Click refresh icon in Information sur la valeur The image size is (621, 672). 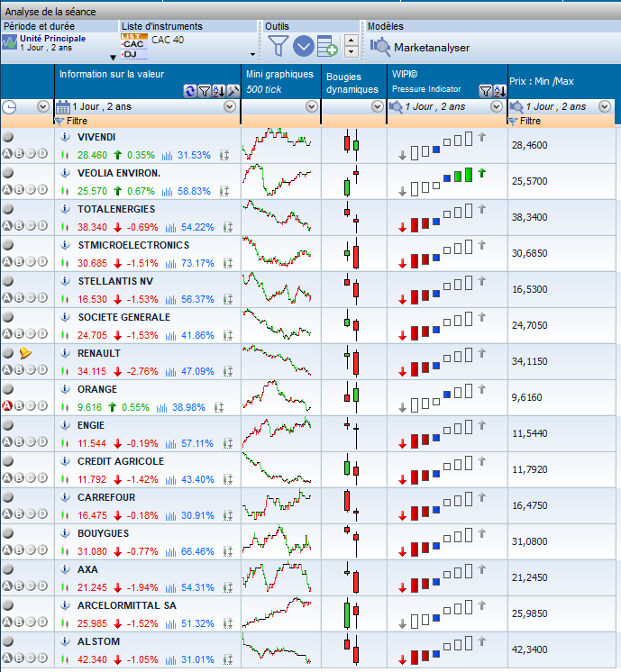pos(190,91)
